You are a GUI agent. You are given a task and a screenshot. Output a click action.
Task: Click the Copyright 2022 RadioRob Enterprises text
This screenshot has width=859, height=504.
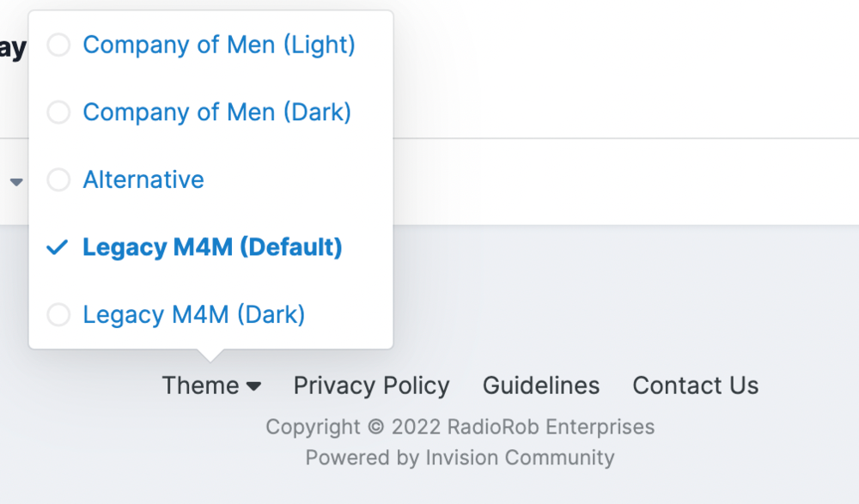click(x=460, y=427)
